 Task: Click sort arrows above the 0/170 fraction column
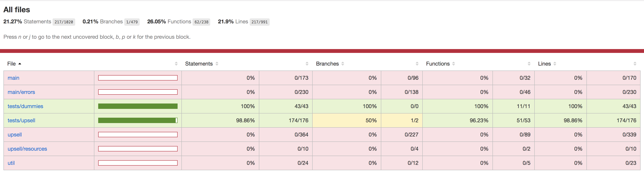click(635, 64)
